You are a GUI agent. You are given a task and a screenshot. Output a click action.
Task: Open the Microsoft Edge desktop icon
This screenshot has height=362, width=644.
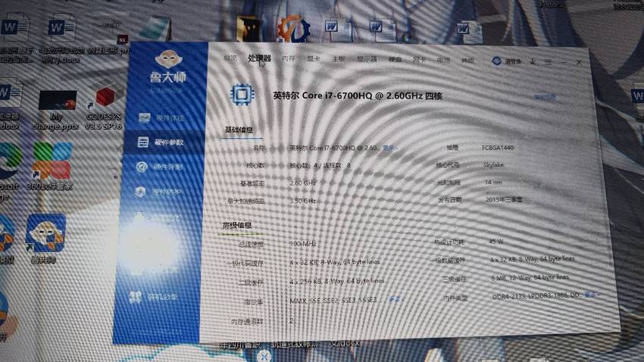pos(8,172)
